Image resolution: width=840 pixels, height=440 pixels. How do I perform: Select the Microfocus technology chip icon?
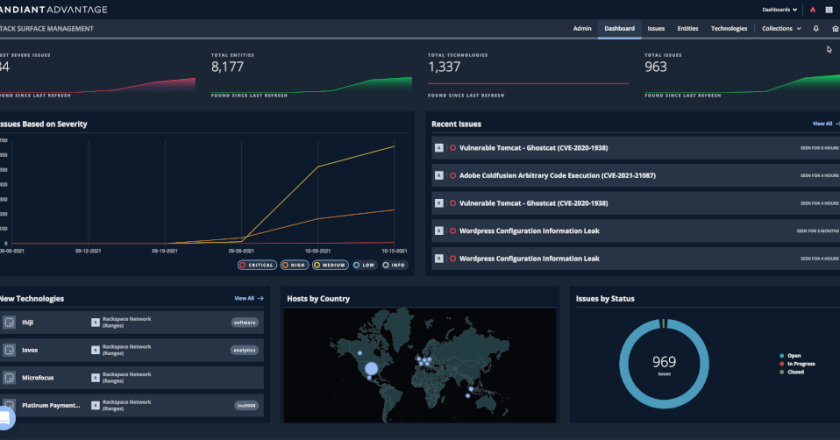click(x=9, y=378)
